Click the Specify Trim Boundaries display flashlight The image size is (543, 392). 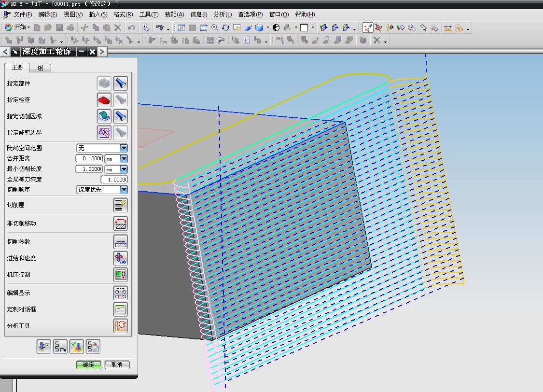click(x=121, y=132)
